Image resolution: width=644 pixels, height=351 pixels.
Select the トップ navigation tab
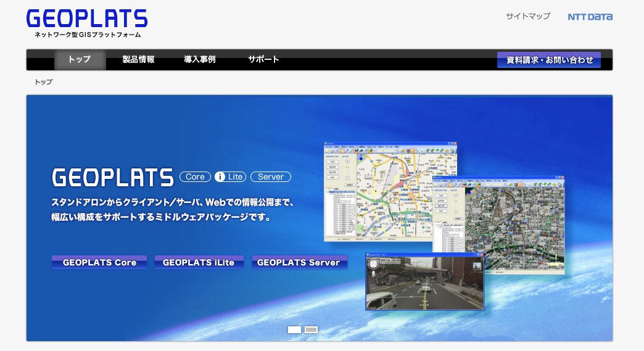(80, 59)
